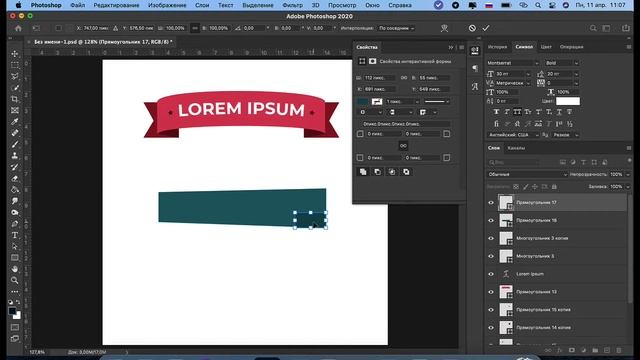
Task: Select the Lasso tool
Action: click(x=15, y=76)
